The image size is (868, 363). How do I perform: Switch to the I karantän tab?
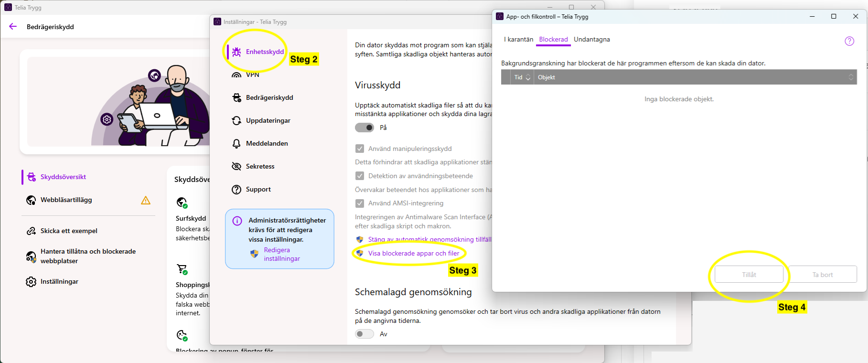click(x=519, y=39)
